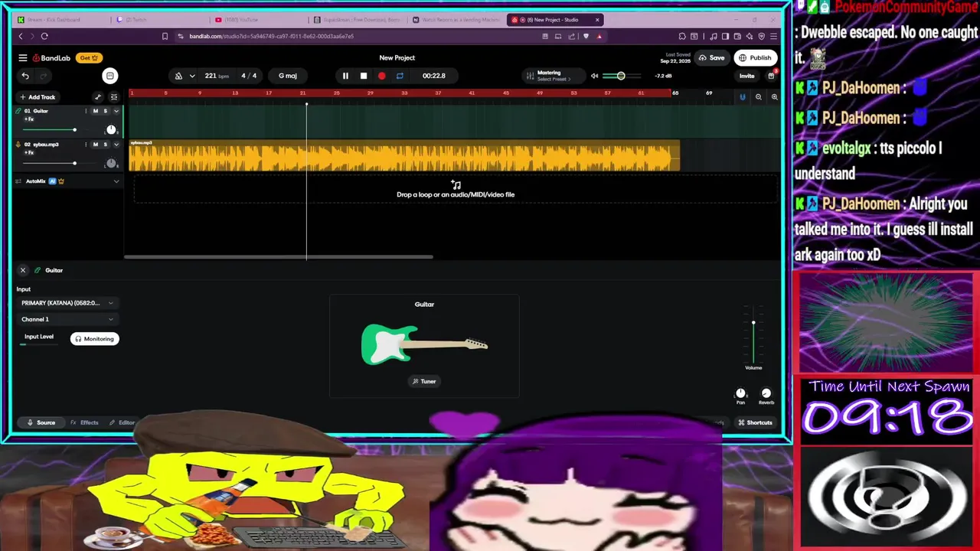This screenshot has width=980, height=551.
Task: Save the project
Action: coord(712,58)
